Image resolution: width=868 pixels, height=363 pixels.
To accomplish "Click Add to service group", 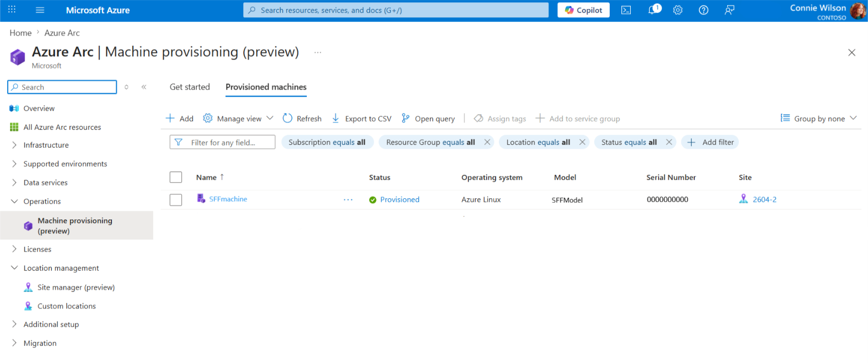I will (578, 119).
